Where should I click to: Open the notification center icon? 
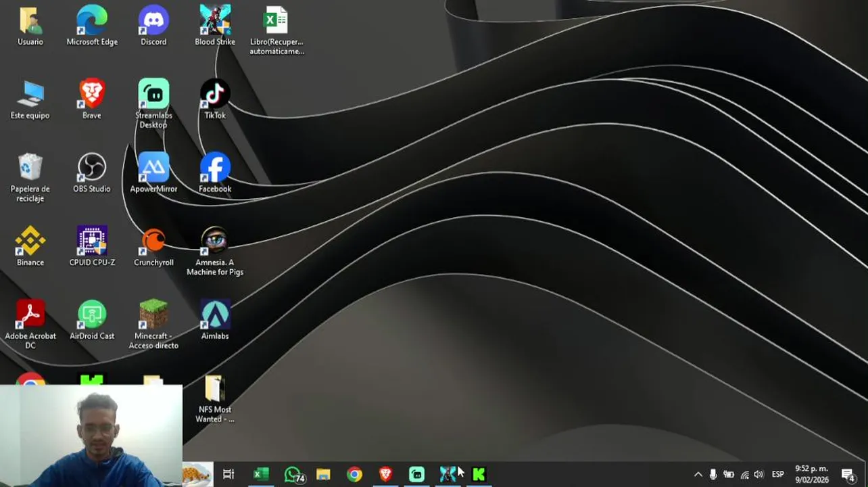click(x=848, y=475)
